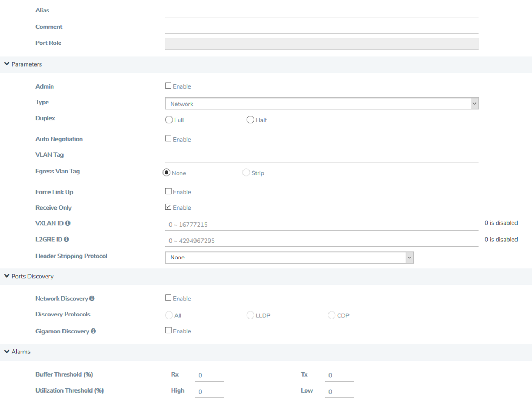Viewport: 532px width, 410px height.
Task: Click the L2GRE ID info icon
Action: pyautogui.click(x=66, y=239)
